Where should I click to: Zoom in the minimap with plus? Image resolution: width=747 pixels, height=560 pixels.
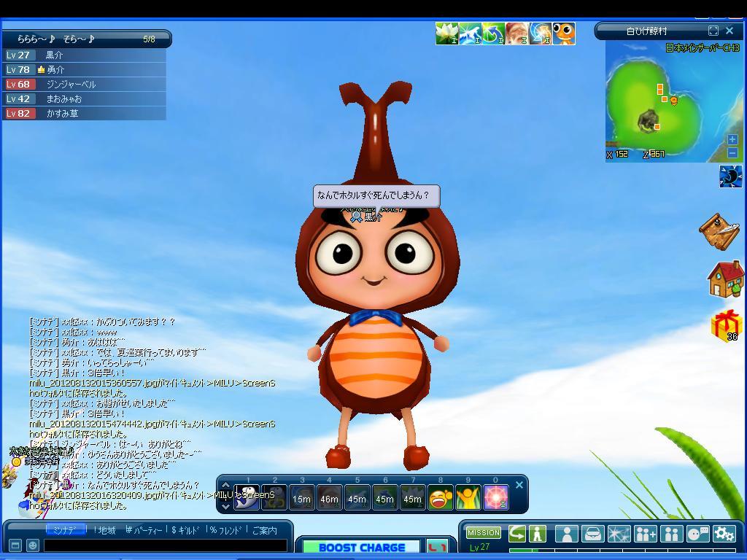coord(732,139)
